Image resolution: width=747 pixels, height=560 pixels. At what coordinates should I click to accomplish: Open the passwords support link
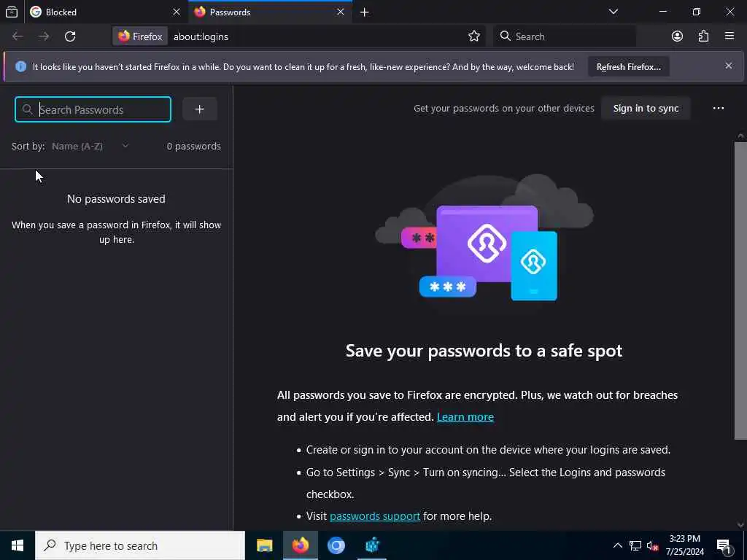375,516
